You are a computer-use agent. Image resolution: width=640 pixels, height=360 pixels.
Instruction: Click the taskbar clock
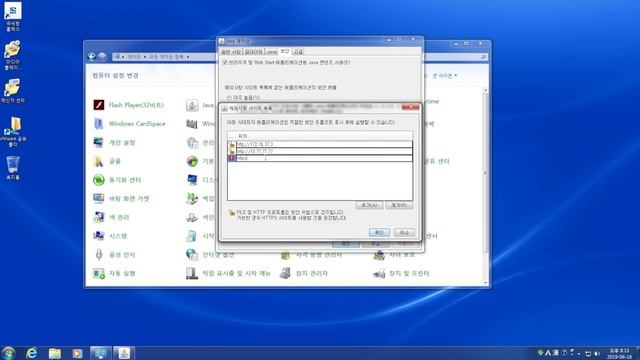tap(619, 353)
